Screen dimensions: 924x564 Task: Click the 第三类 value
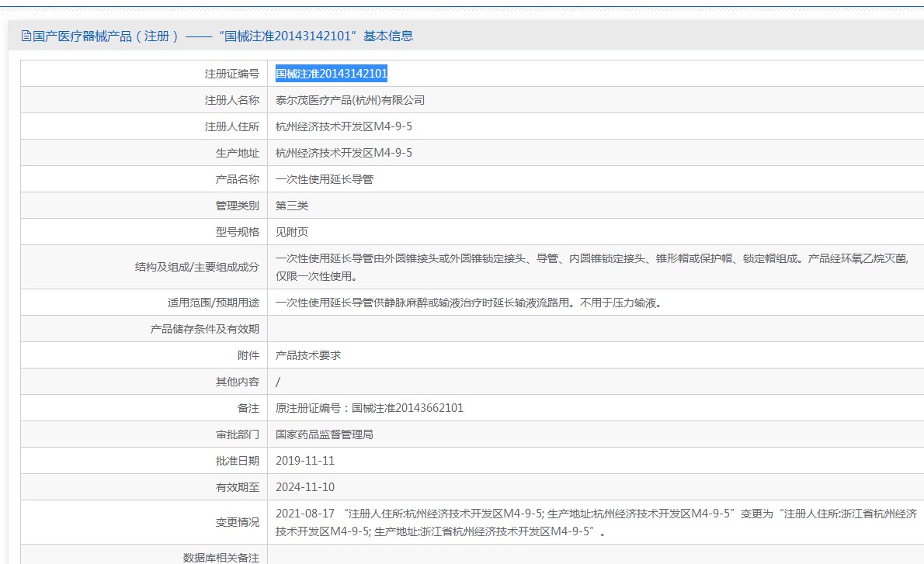292,206
